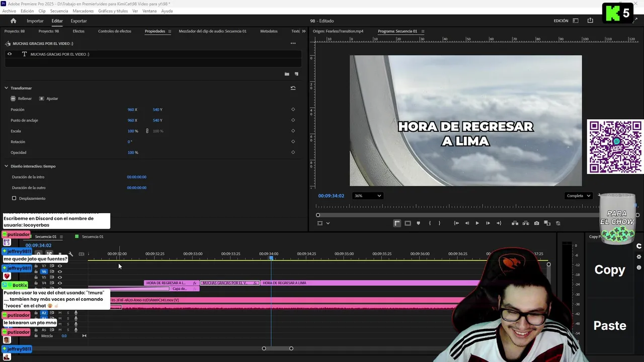This screenshot has height=362, width=644.
Task: Switch to the Importar workspace
Action: coord(35,21)
